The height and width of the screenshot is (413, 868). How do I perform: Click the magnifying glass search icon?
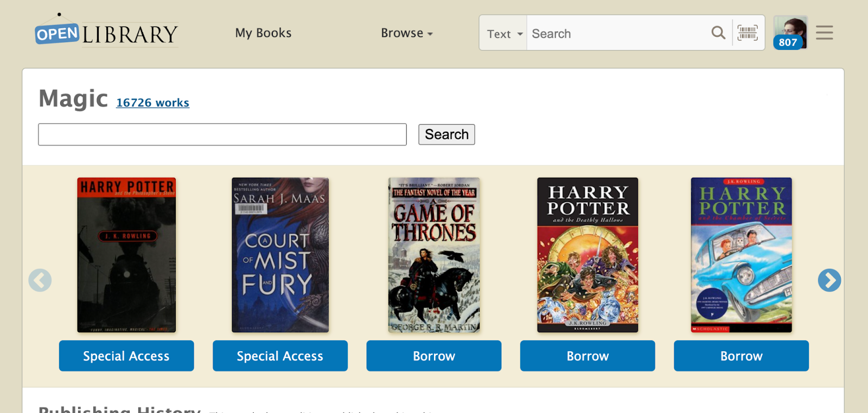point(718,33)
